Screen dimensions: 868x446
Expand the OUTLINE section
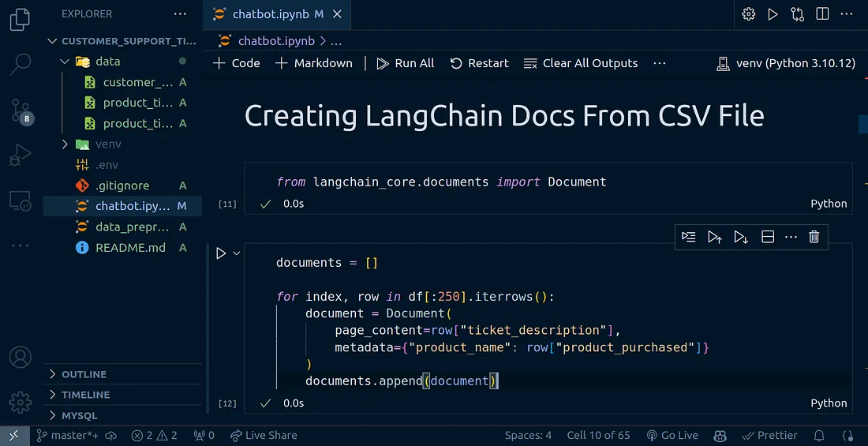[x=122, y=374]
